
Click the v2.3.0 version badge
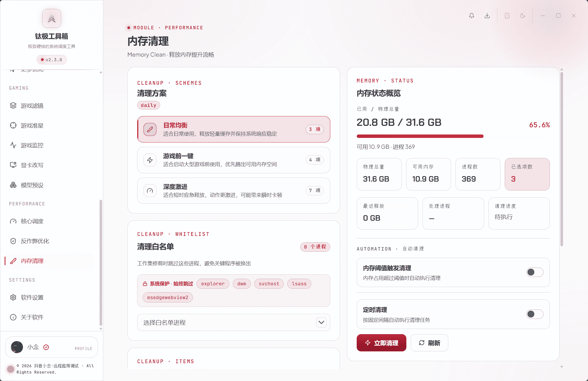pos(52,60)
